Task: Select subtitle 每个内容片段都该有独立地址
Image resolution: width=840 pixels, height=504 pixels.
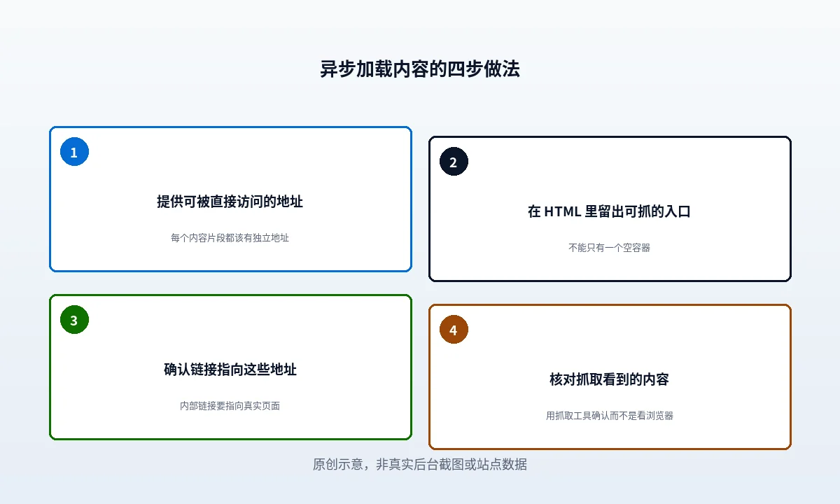Action: pyautogui.click(x=230, y=238)
